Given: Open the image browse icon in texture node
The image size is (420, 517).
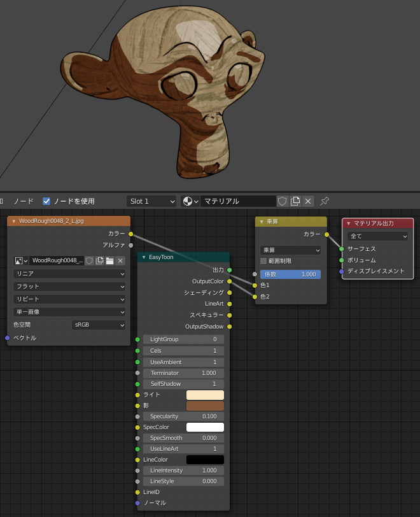Looking at the screenshot, I should point(21,261).
